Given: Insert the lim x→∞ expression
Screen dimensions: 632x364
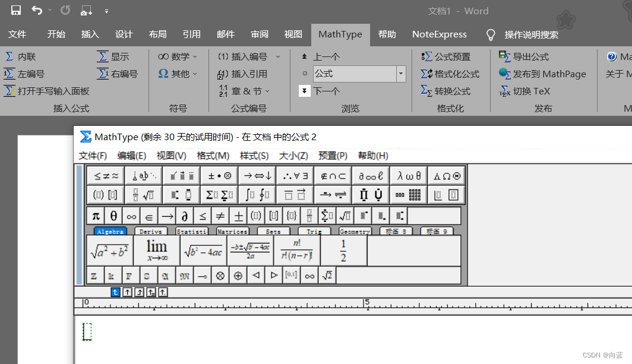Looking at the screenshot, I should 157,251.
